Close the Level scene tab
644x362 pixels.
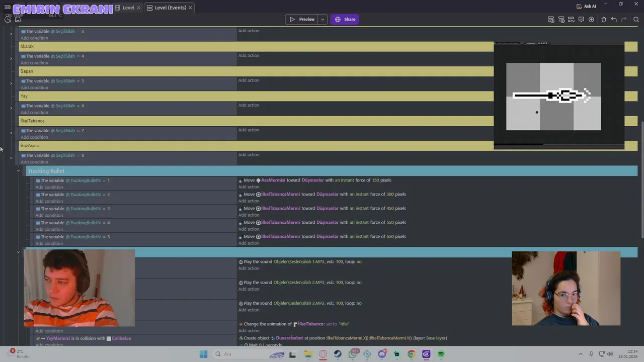tap(139, 8)
